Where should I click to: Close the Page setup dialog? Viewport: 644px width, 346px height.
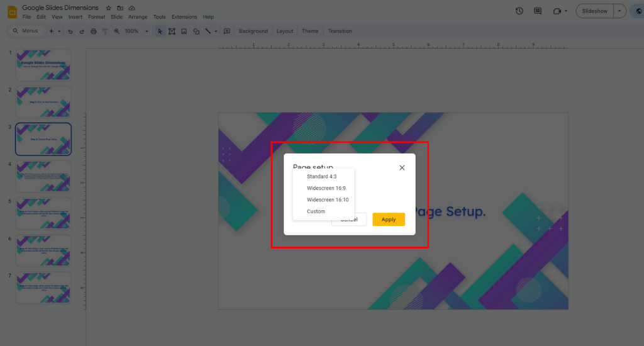click(402, 167)
